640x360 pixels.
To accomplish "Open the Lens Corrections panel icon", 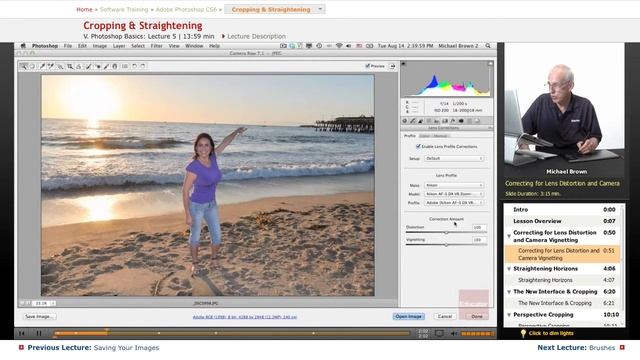I will click(x=445, y=121).
